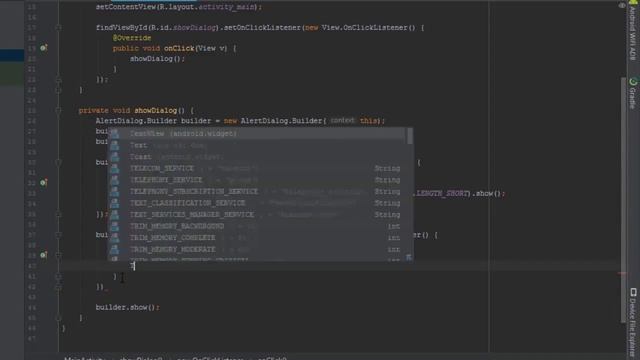Select TRIM_MEMORY_COMPLETE from the completion list
640x360 pixels.
coord(257,238)
